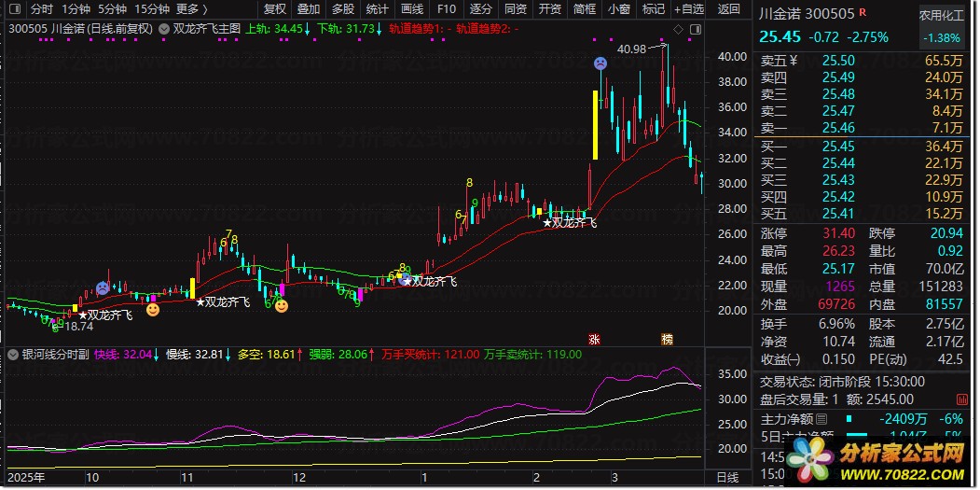This screenshot has width=980, height=490.
Task: Open the 统计 statistics tool
Action: [377, 8]
